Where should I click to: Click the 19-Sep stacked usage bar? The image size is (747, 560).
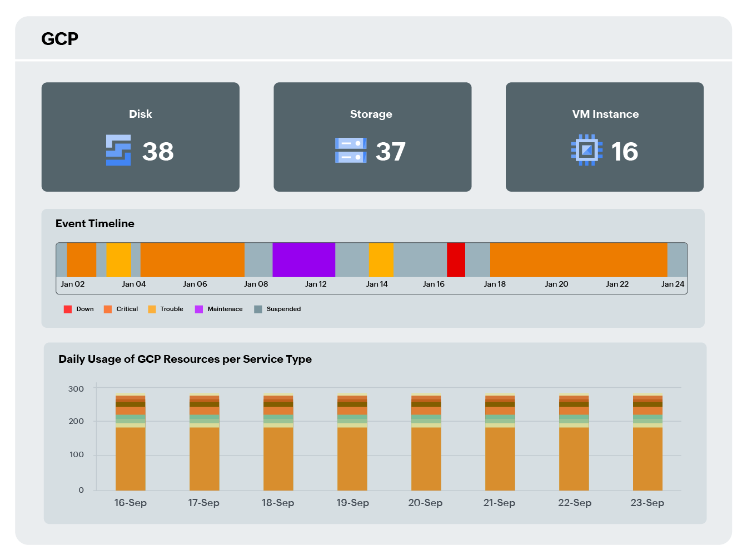352,442
